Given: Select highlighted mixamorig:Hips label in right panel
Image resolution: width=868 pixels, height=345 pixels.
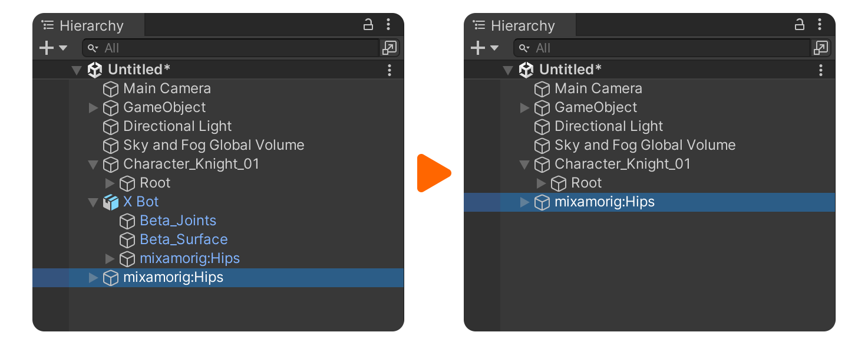Looking at the screenshot, I should (605, 202).
